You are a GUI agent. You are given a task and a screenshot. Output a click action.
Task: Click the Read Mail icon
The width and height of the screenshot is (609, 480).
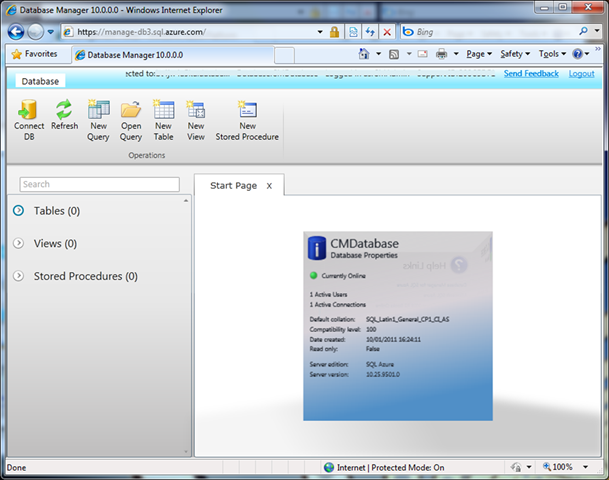click(423, 54)
